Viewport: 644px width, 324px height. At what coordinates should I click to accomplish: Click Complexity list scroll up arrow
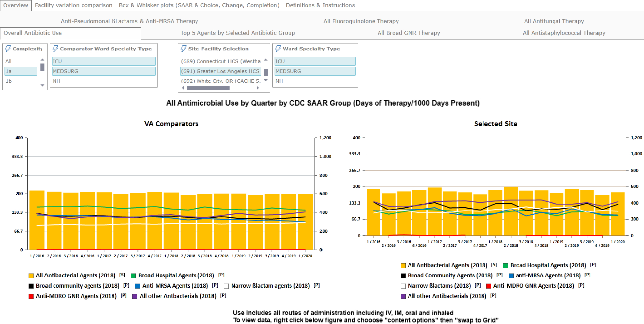42,60
